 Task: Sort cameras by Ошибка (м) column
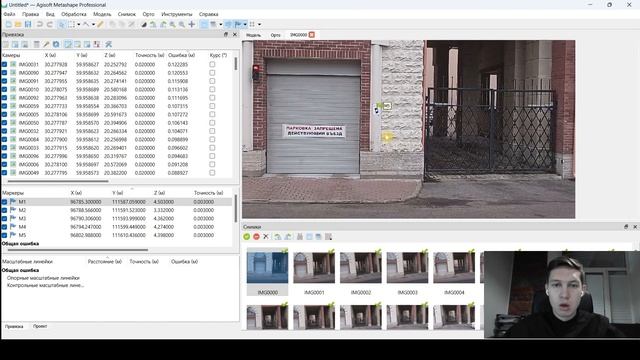(182, 55)
